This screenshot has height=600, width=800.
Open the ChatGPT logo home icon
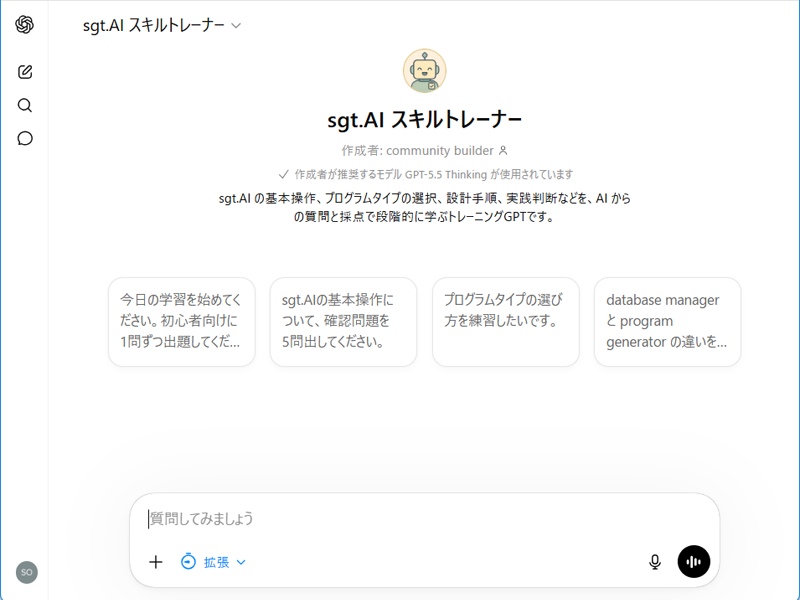coord(24,24)
